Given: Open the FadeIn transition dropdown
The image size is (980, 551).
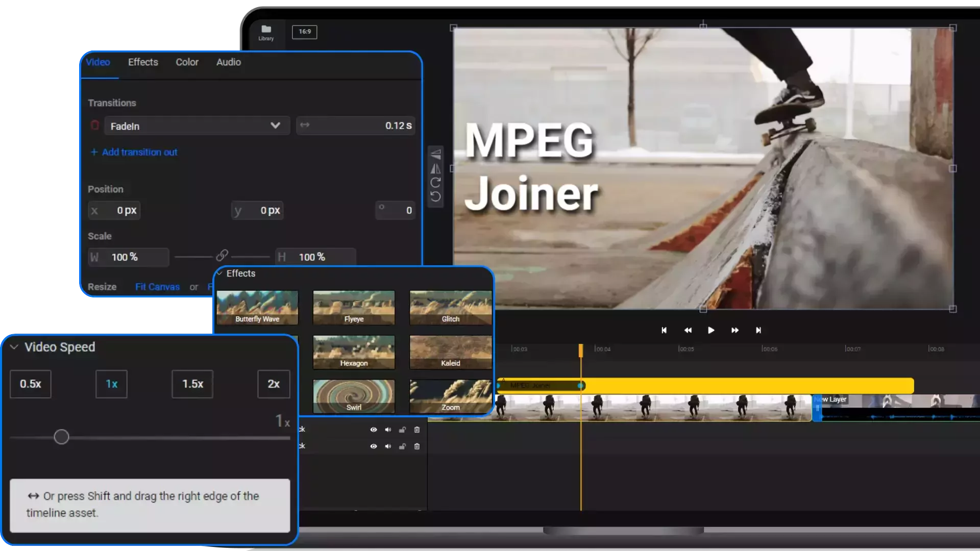Looking at the screenshot, I should tap(275, 126).
